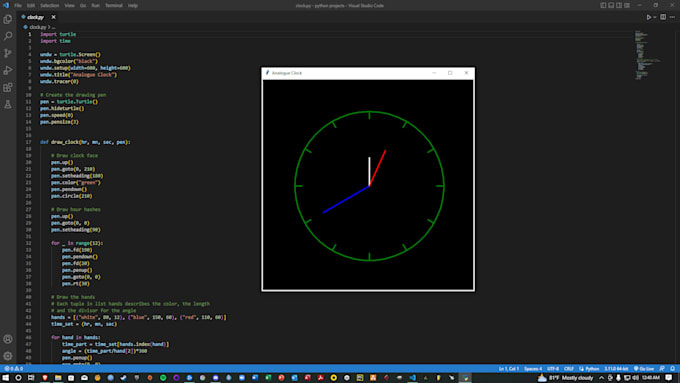Open the taskbar clock showing 12:40 AM
Screen dimensions: 680x383
point(651,378)
